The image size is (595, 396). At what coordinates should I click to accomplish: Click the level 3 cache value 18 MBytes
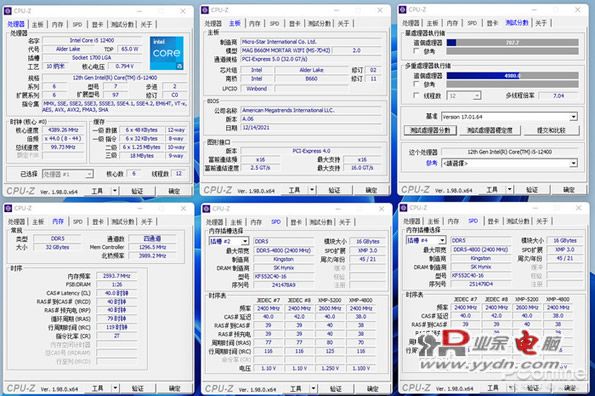click(142, 156)
